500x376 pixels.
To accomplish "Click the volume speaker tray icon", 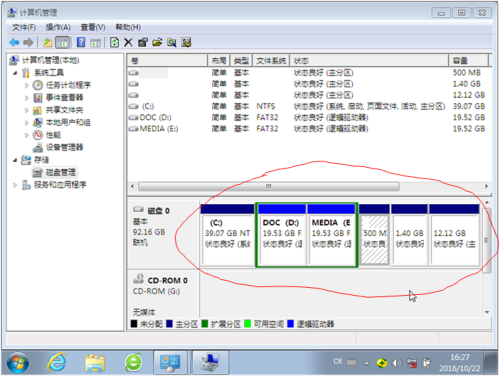I will point(396,363).
